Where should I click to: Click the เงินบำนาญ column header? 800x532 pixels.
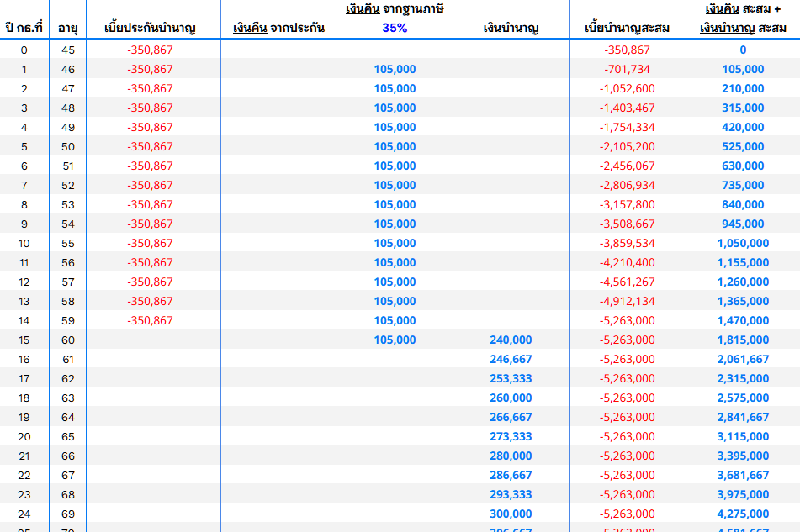(511, 28)
